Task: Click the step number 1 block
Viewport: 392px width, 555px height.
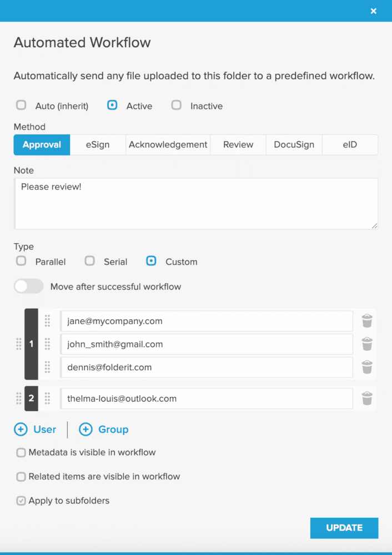Action: 31,344
